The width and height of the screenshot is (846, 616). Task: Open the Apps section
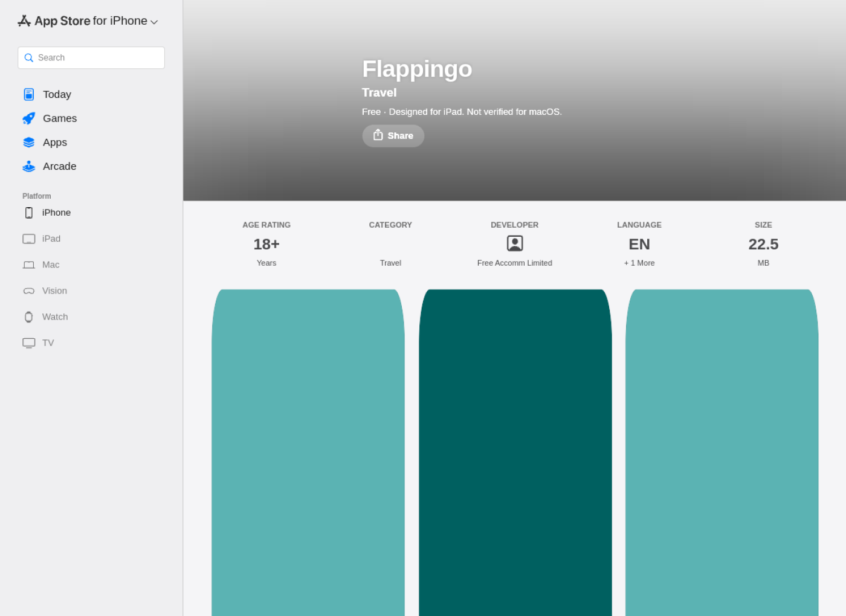pos(55,143)
